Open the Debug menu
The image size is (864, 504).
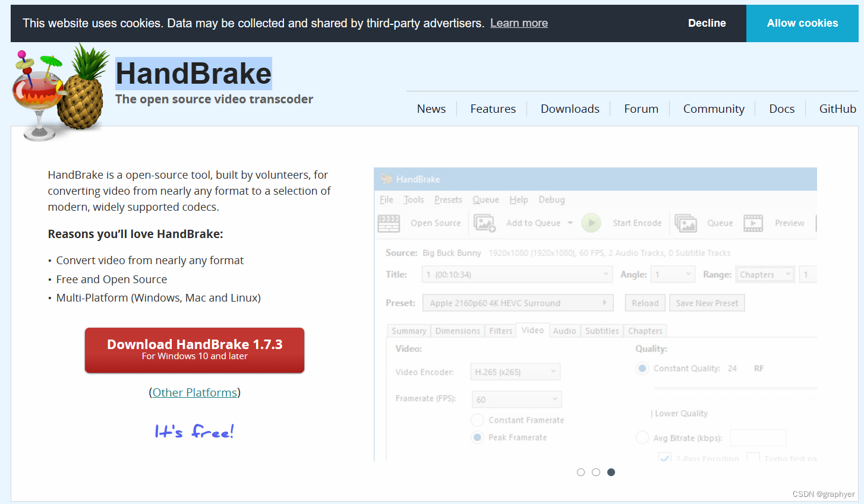(x=551, y=199)
